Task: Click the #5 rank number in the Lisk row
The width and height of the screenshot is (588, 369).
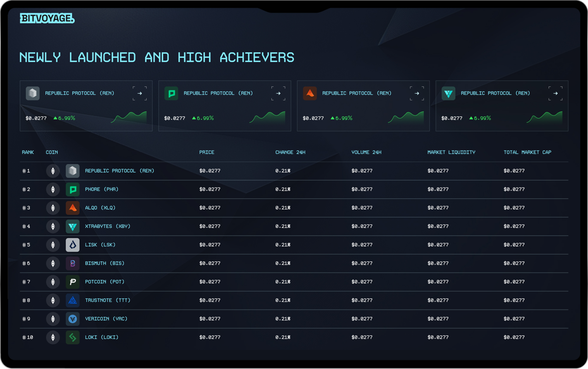Action: pyautogui.click(x=26, y=245)
